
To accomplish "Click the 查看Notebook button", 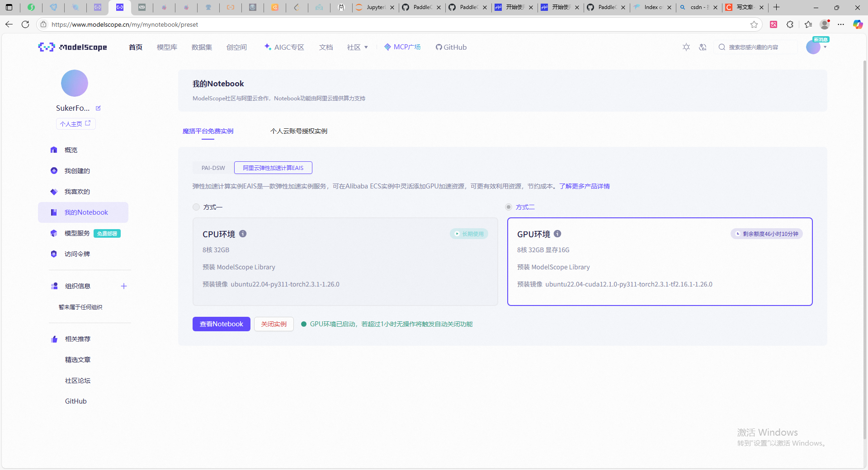I will (x=221, y=324).
